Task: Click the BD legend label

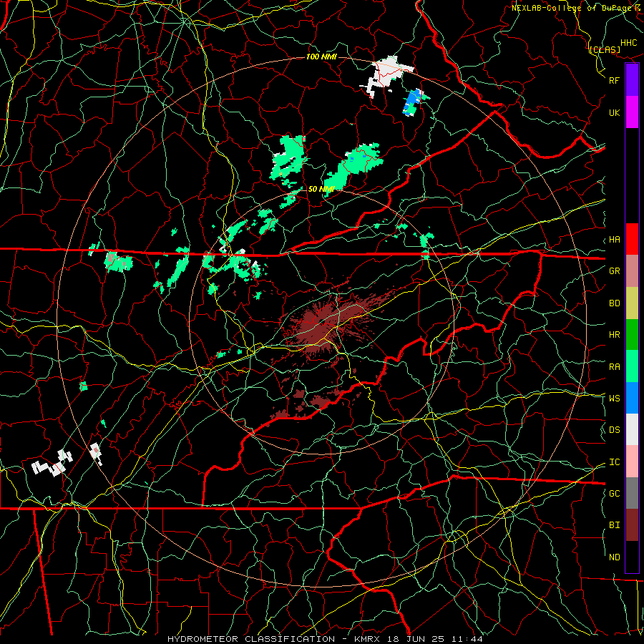Action: tap(614, 303)
